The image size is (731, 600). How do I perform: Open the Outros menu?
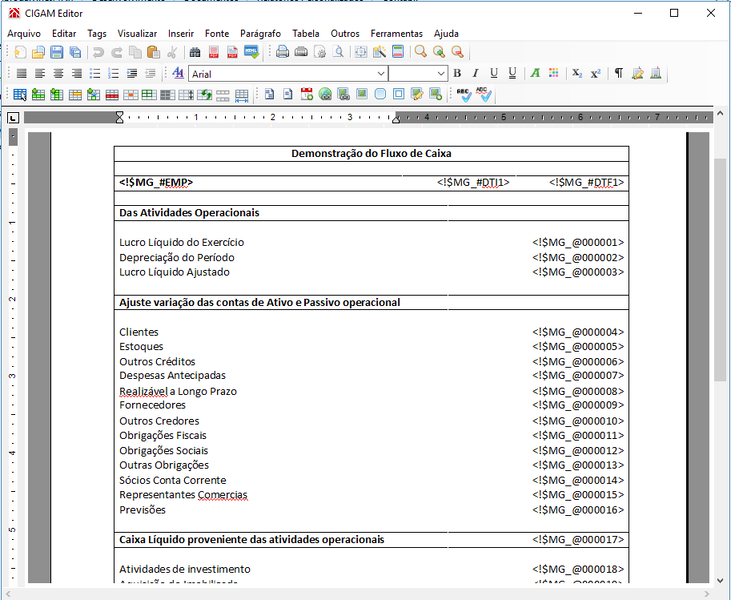tap(345, 34)
